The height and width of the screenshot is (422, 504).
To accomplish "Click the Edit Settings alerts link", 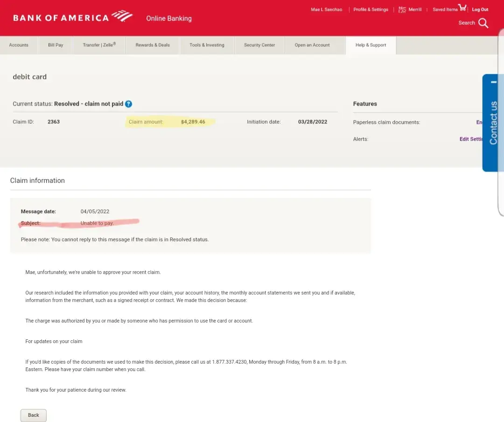I will coord(471,139).
